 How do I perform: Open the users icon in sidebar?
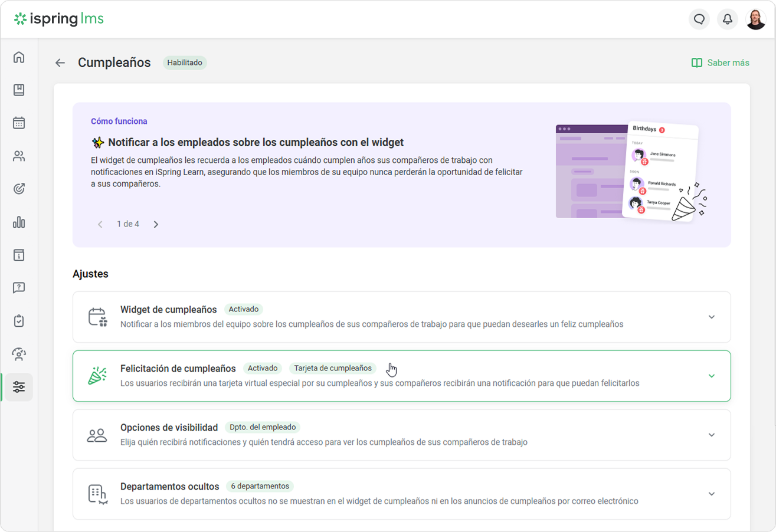pyautogui.click(x=19, y=156)
